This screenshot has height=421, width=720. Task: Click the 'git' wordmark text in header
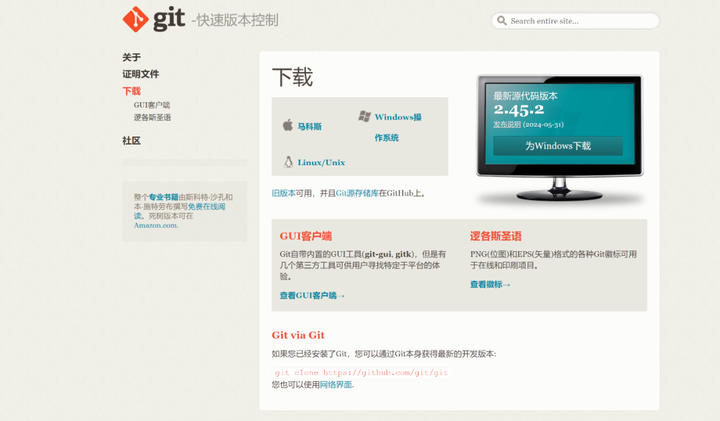tap(169, 19)
